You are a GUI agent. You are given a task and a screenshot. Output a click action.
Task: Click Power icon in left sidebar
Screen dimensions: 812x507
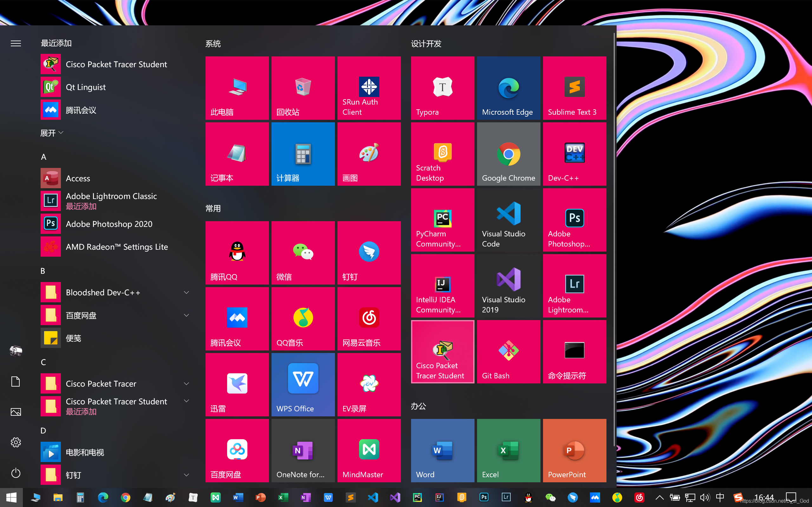[16, 473]
